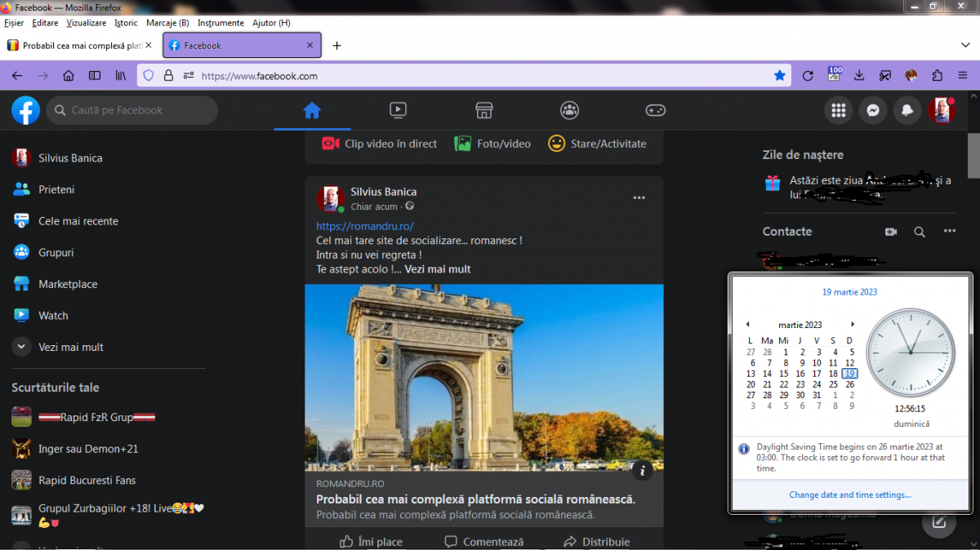This screenshot has width=980, height=550.
Task: Open the Facebook apps grid menu
Action: pos(838,111)
